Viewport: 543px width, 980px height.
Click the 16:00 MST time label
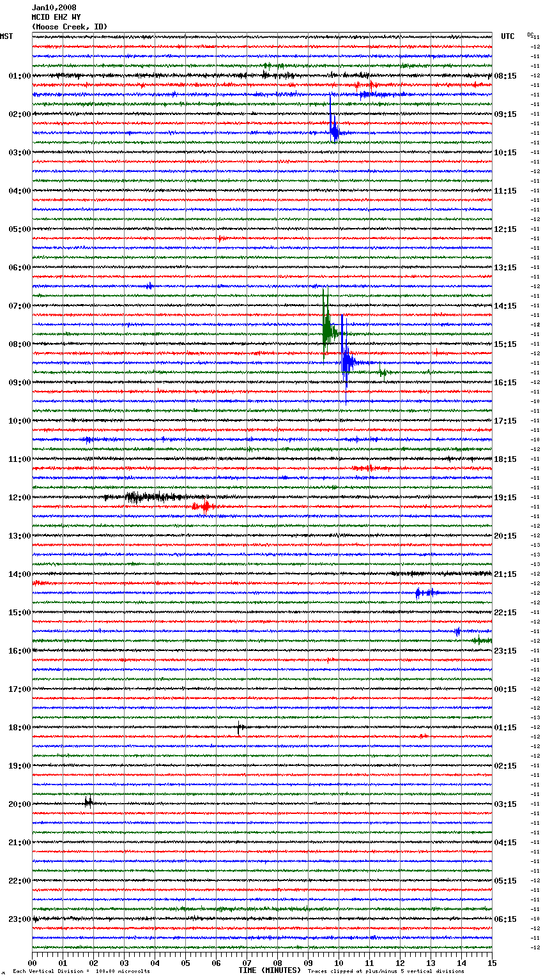click(19, 651)
